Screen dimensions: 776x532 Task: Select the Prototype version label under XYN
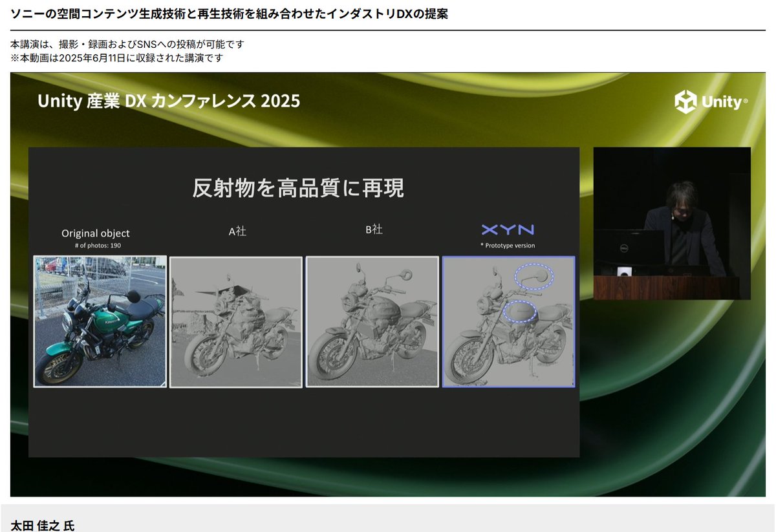pos(508,246)
